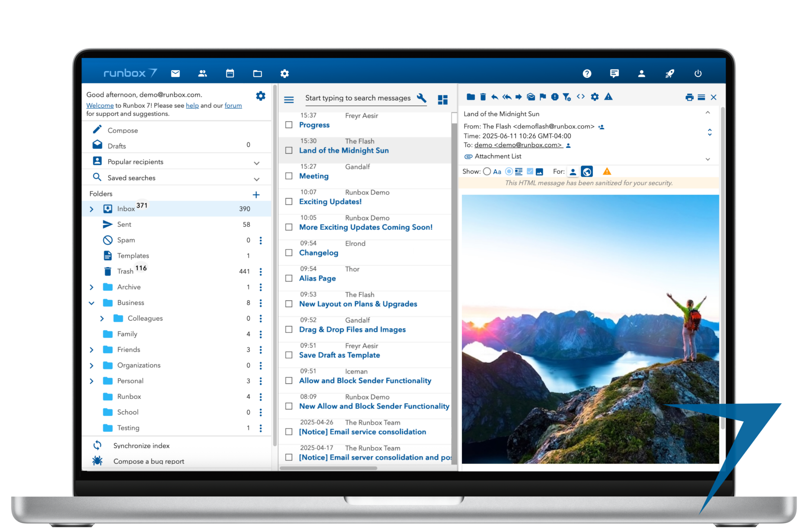
Task: Switch preview pane layout with horizontal bars icon
Action: [x=701, y=98]
